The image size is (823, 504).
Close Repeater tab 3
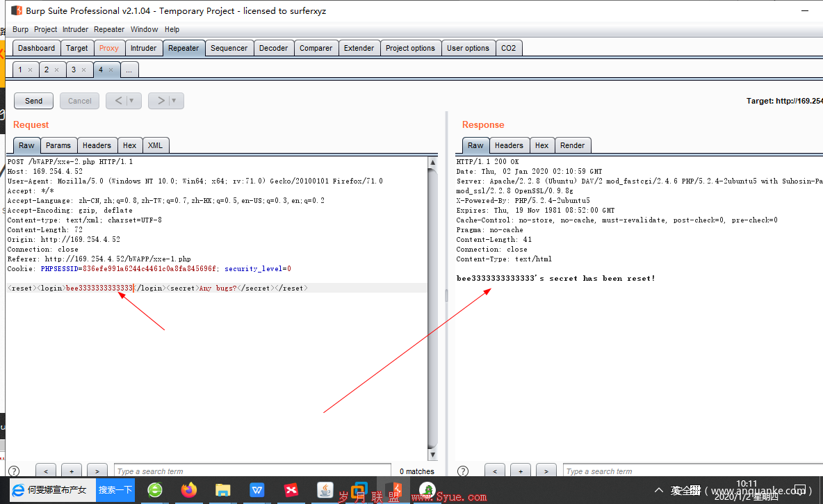(84, 70)
